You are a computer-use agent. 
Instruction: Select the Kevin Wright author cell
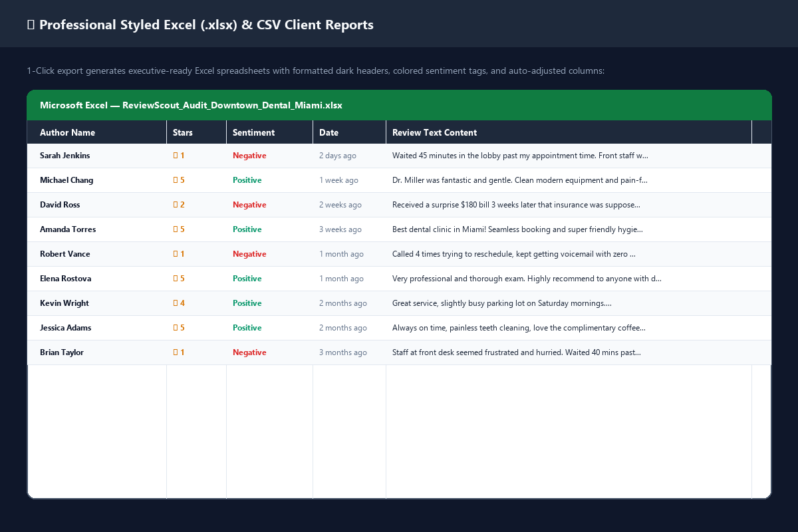click(97, 303)
